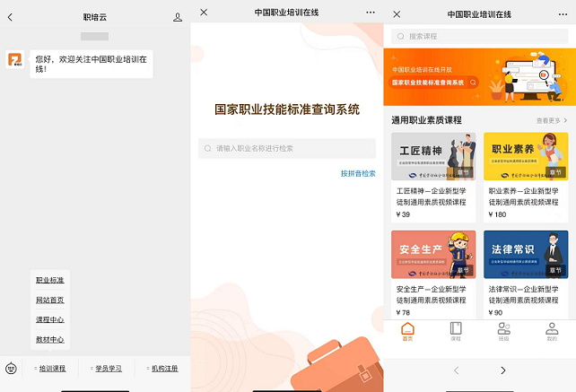The width and height of the screenshot is (576, 392).
Task: Select 职业标准 from the popup menu
Action: coord(50,280)
